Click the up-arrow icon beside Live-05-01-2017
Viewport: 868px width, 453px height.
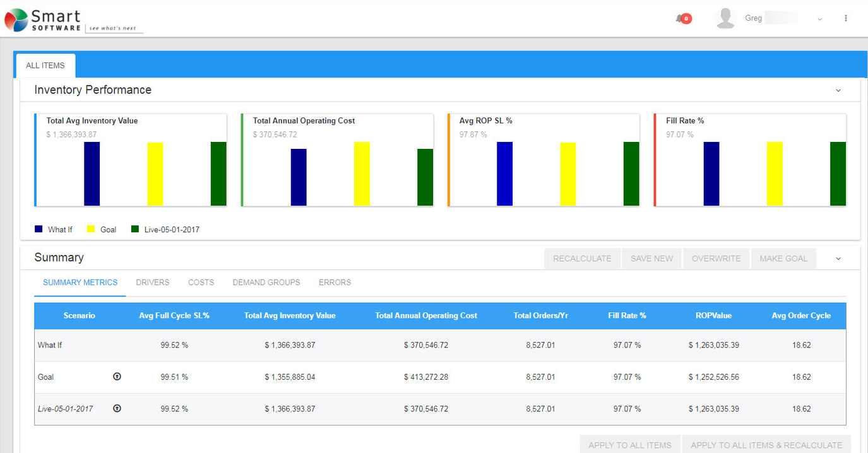(117, 408)
